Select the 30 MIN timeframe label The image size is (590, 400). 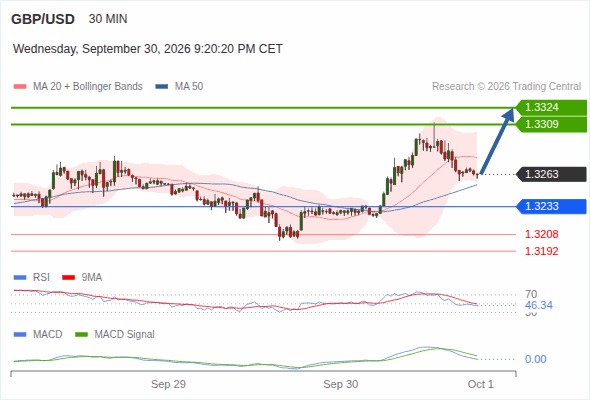pyautogui.click(x=108, y=19)
